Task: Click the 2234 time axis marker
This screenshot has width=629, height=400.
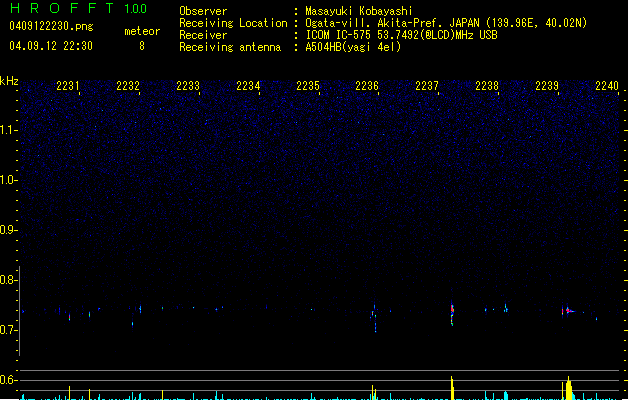Action: point(248,85)
